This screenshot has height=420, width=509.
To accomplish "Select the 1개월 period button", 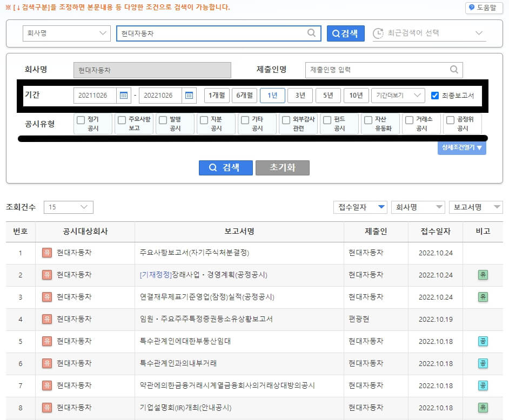I will [x=217, y=96].
